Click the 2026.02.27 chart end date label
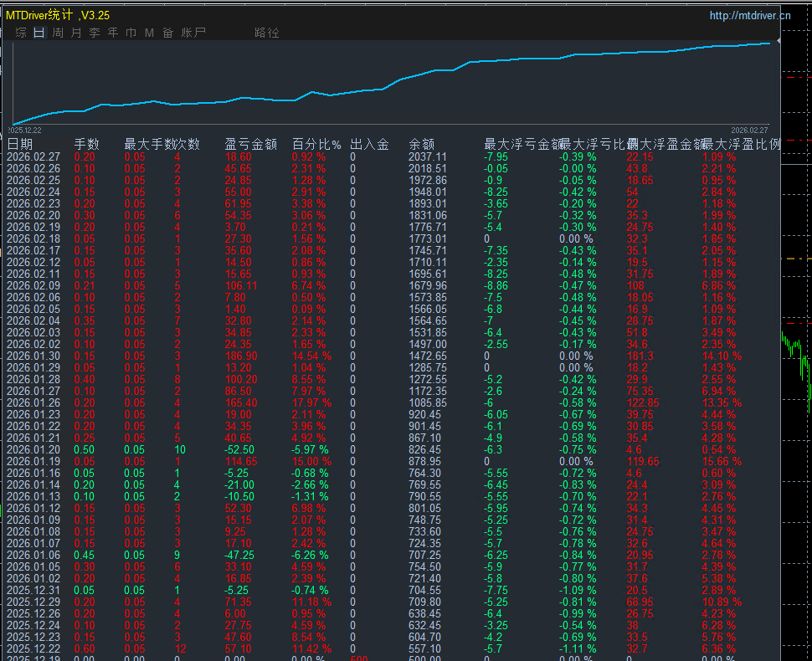 click(749, 131)
